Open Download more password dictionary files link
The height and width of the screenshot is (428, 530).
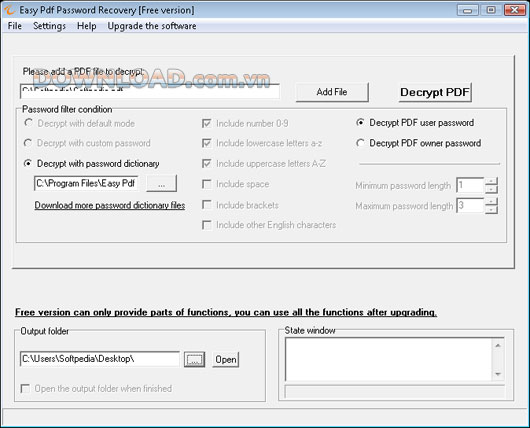[x=110, y=205]
